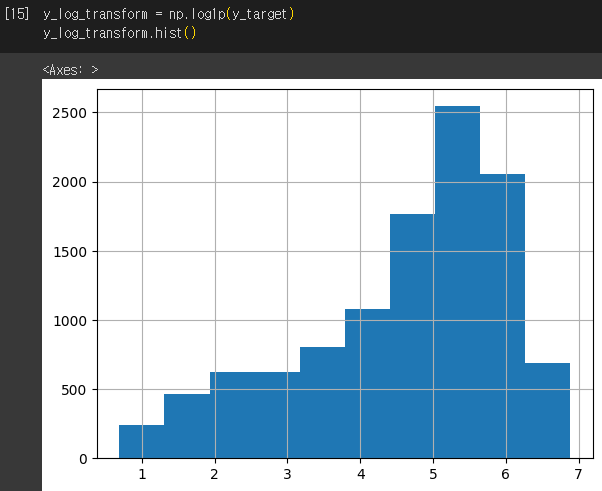Click the x-axis label '1'
This screenshot has height=491, width=602.
click(142, 474)
